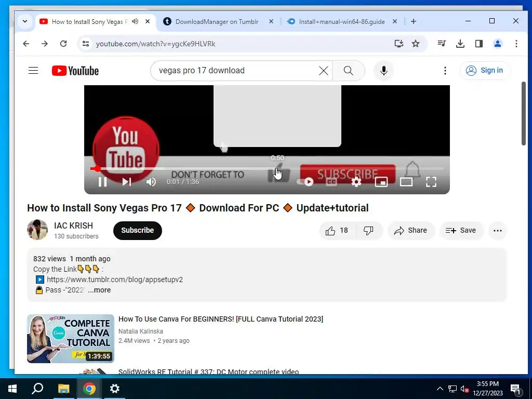Open YouTube settings three-dot menu
This screenshot has width=532, height=399.
pyautogui.click(x=445, y=71)
